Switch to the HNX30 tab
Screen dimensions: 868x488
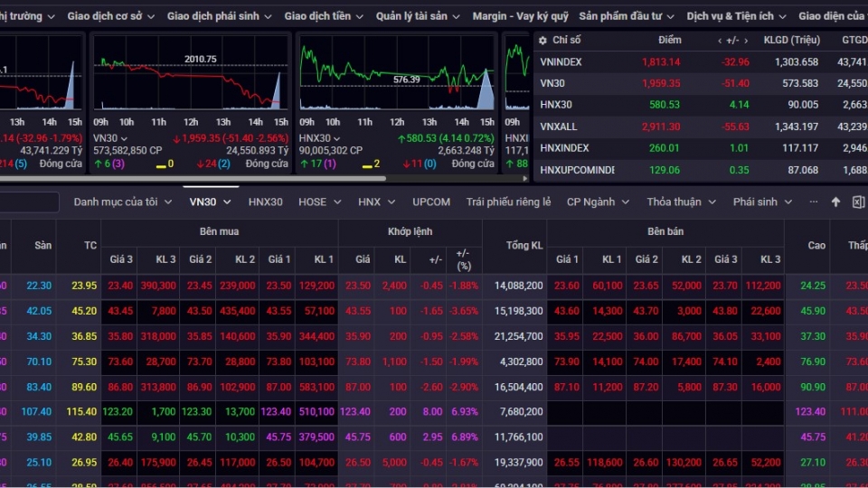265,202
